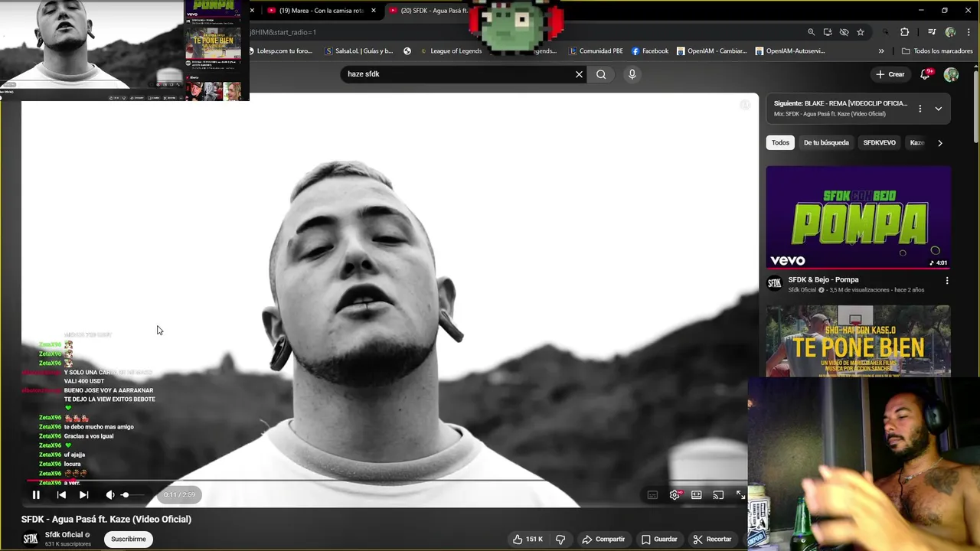The width and height of the screenshot is (980, 551).
Task: Switch to the Marea - Con la camisa rota tab
Action: [322, 11]
